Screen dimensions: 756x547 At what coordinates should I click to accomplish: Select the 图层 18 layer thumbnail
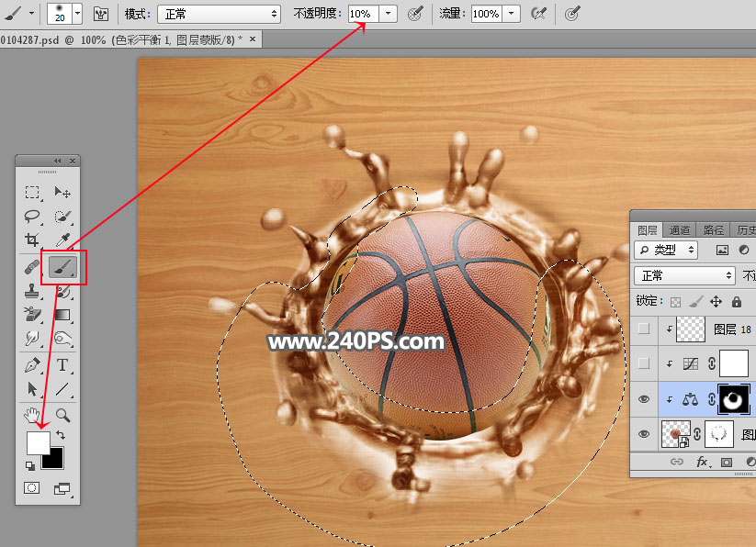click(691, 329)
